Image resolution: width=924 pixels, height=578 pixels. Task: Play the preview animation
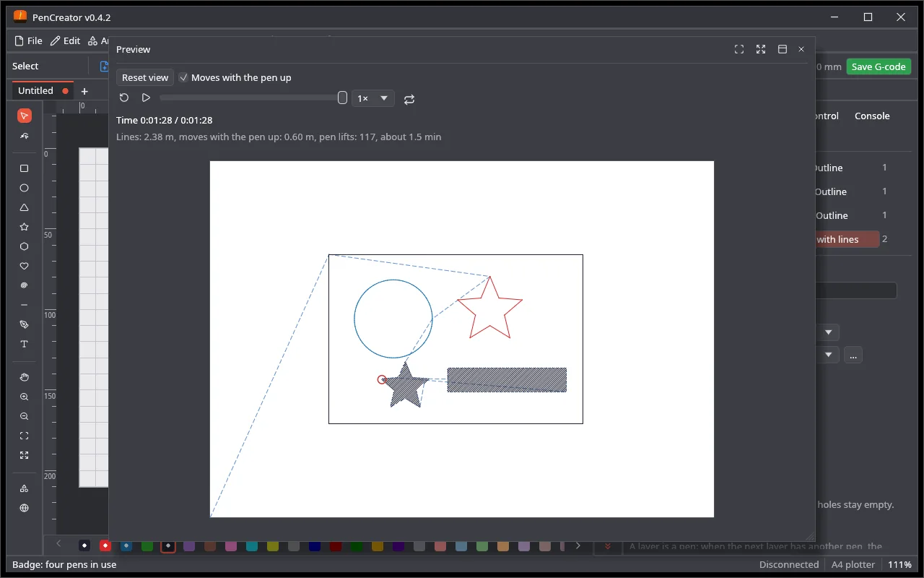click(146, 98)
